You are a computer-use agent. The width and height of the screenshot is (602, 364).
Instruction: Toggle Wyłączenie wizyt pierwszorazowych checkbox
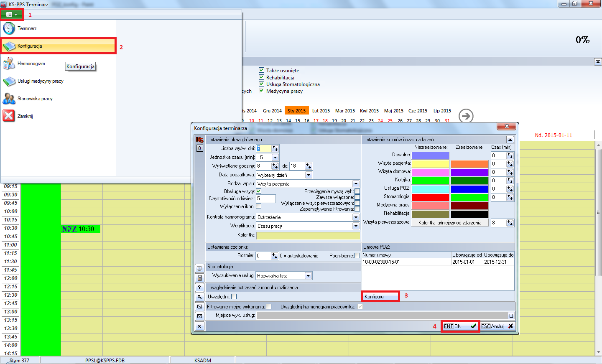357,203
